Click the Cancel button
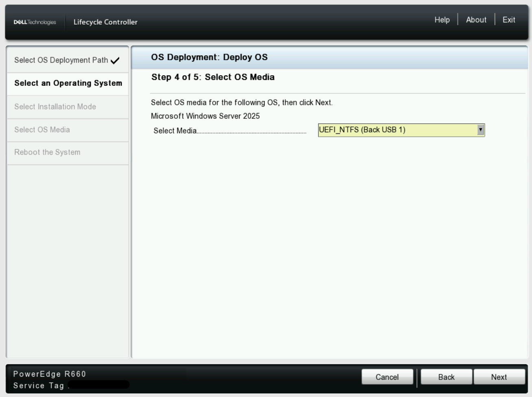This screenshot has height=397, width=532. (387, 377)
